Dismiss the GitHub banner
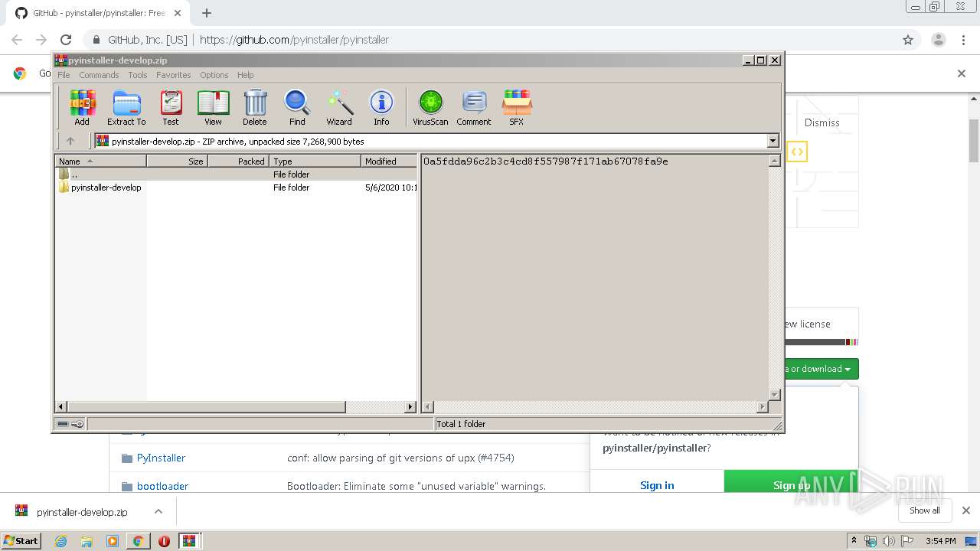Viewport: 980px width, 551px height. point(822,122)
